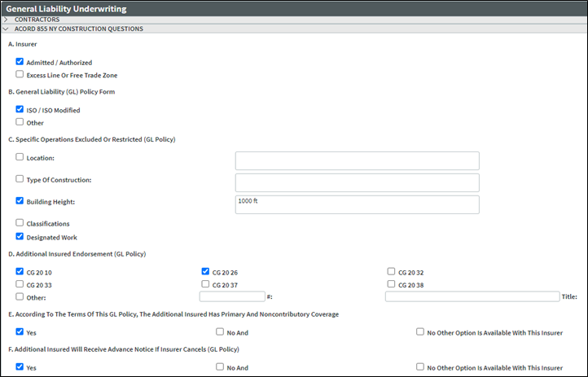
Task: Check the Other policy form checkbox
Action: click(x=20, y=122)
